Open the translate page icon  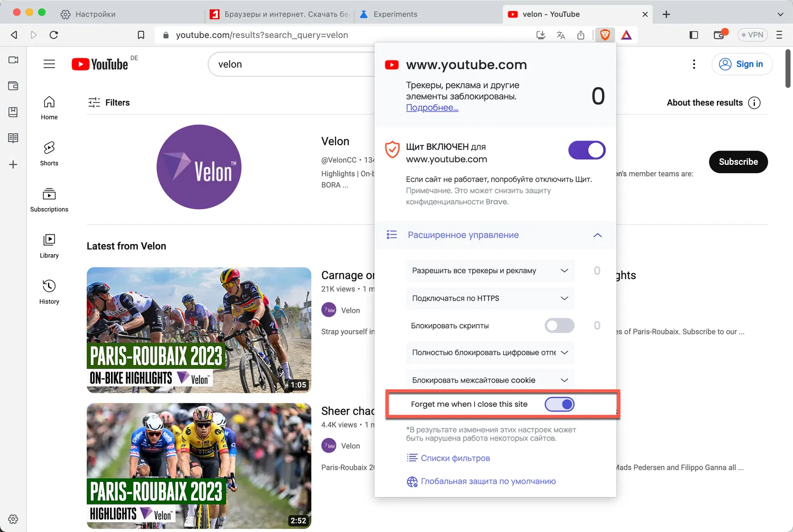tap(561, 35)
